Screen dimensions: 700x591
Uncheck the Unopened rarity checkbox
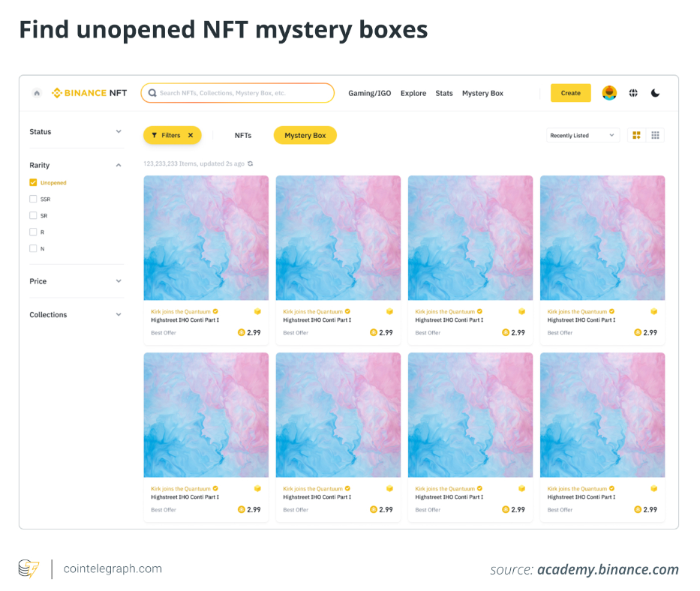click(x=33, y=182)
